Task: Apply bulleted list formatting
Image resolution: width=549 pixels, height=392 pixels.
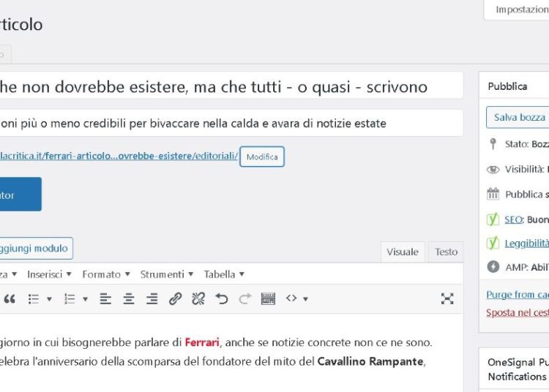Action: [33, 298]
